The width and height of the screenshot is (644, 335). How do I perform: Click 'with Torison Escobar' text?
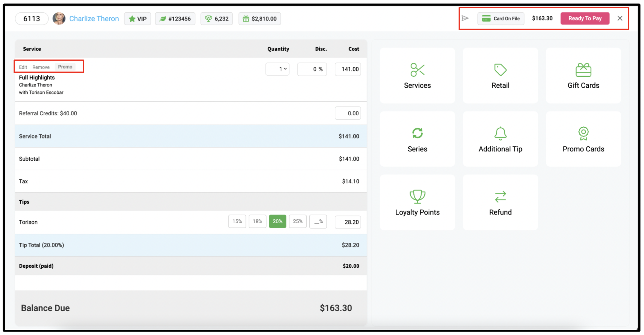point(41,93)
